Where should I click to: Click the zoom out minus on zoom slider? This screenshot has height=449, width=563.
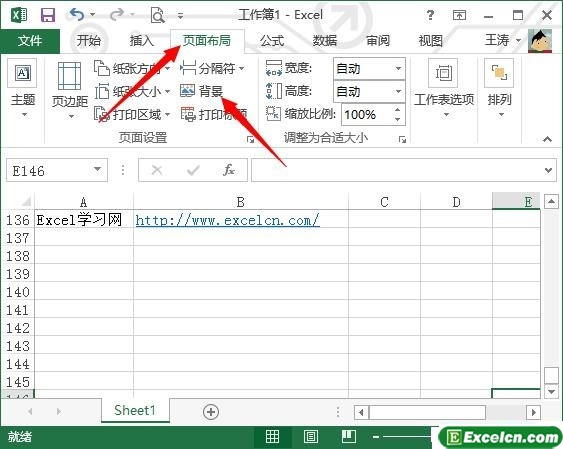(x=376, y=437)
